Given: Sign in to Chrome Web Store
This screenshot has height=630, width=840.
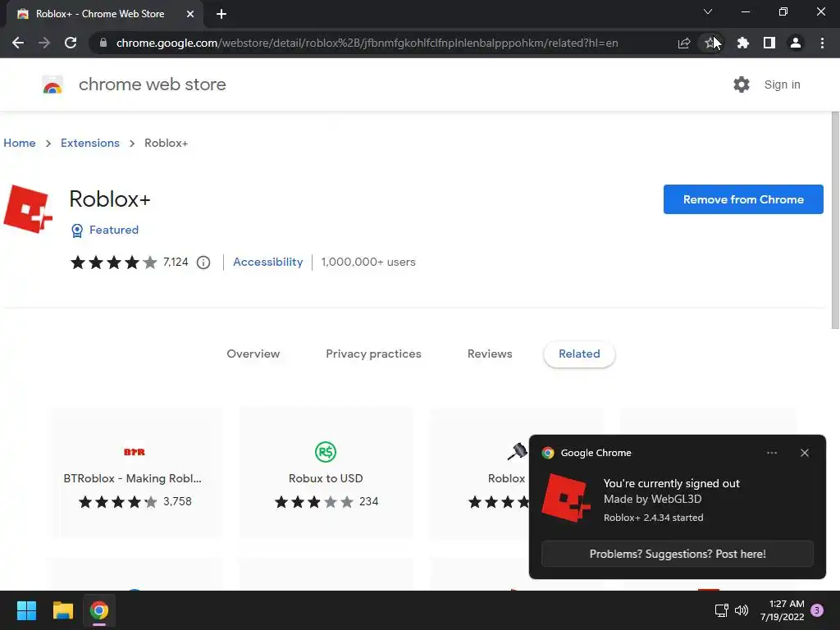Looking at the screenshot, I should (782, 84).
